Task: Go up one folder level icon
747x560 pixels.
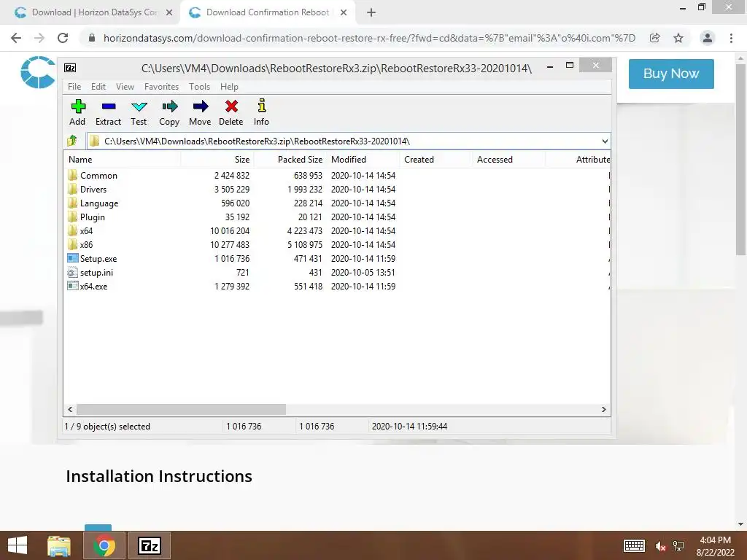Action: (x=72, y=141)
